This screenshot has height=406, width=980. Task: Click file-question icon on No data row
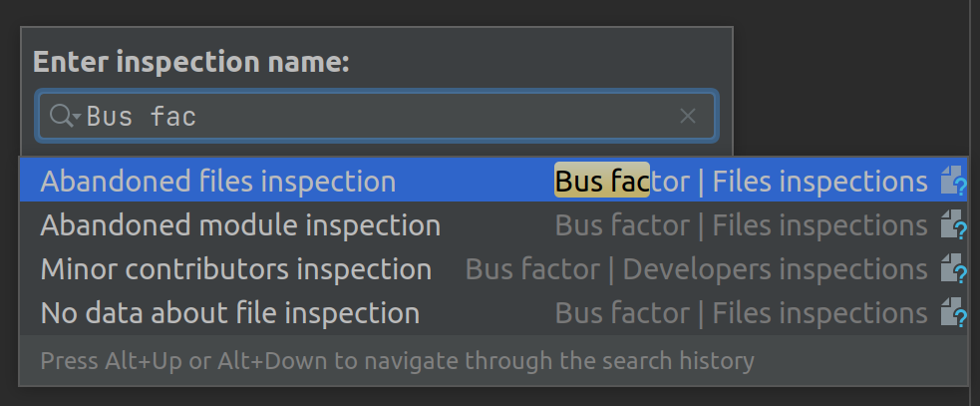click(953, 313)
